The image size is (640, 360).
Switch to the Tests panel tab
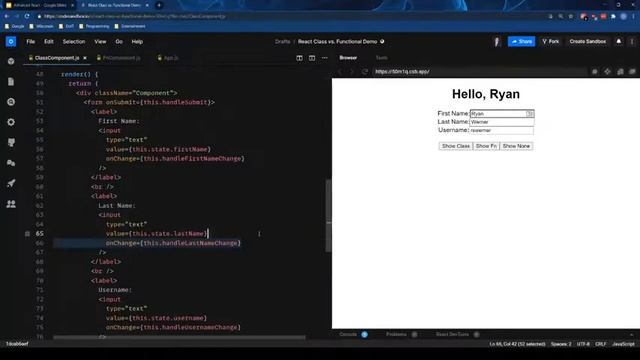pos(382,58)
